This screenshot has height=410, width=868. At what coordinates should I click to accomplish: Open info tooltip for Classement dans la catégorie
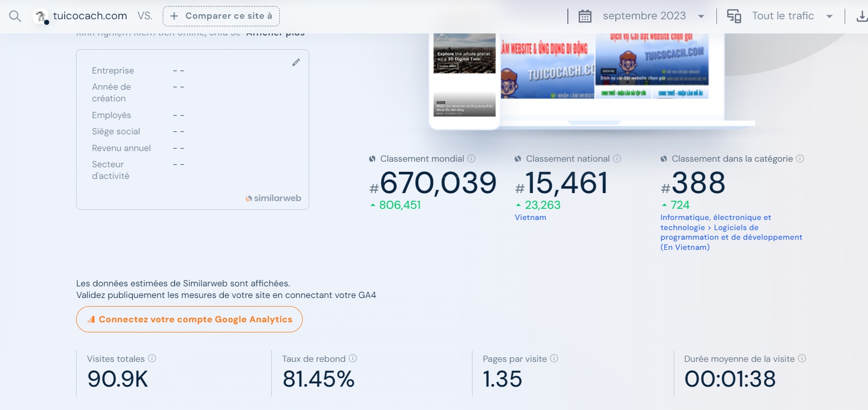click(x=800, y=159)
